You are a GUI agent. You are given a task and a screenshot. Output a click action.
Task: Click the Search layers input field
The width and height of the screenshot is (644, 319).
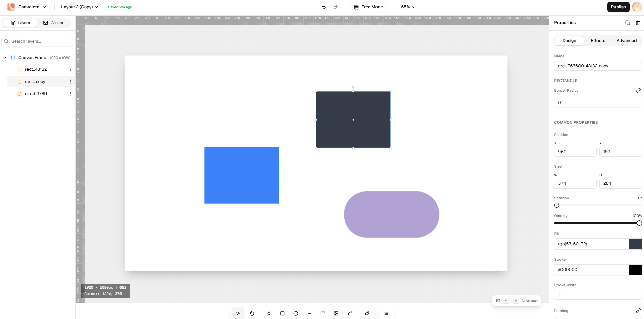[37, 41]
